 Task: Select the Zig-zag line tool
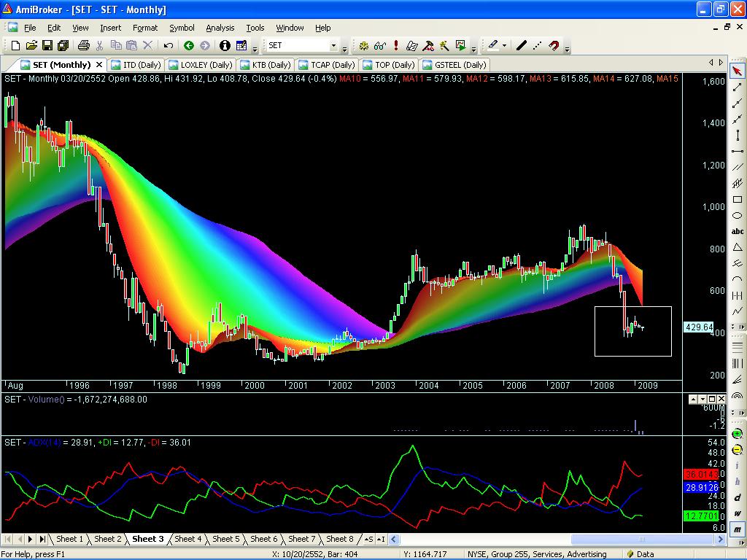738,311
